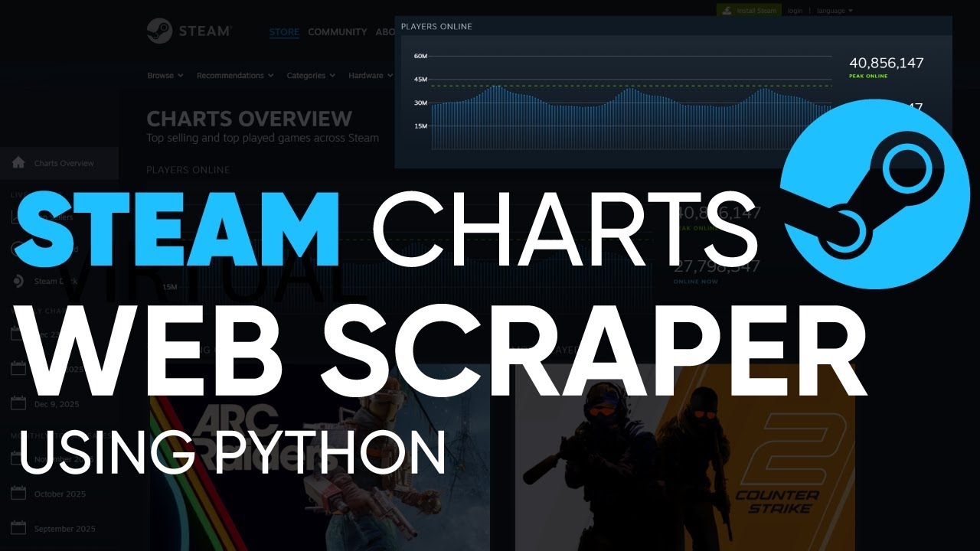Open the September 2025 monthly chart
Screen dimensions: 980x551
click(x=64, y=529)
